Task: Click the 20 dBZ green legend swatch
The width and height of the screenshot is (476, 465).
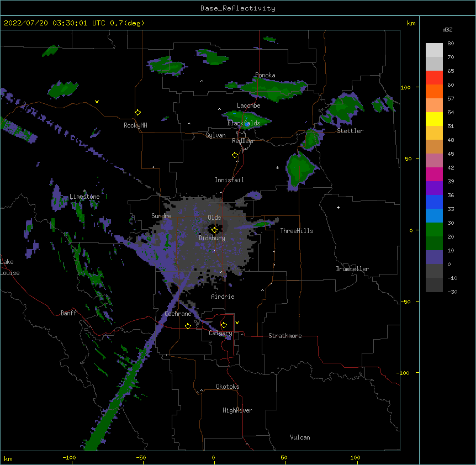Action: click(x=434, y=230)
